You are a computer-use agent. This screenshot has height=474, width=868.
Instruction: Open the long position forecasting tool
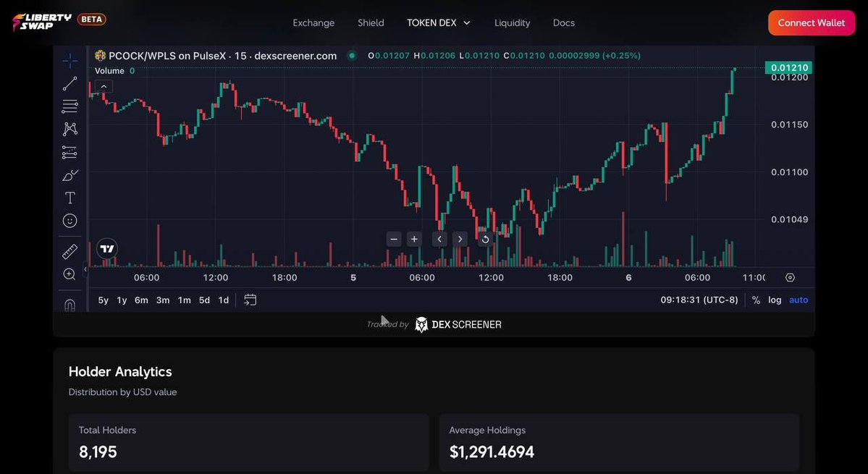point(69,152)
